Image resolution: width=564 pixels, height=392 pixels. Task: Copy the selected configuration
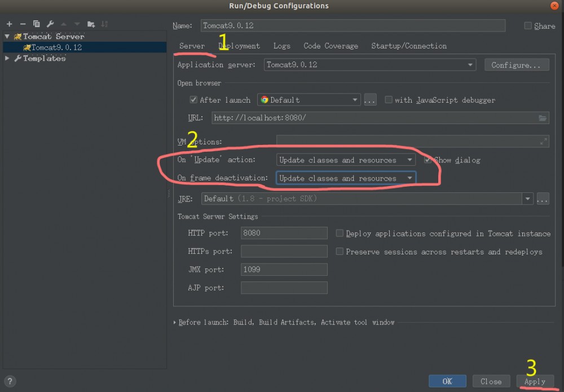pyautogui.click(x=37, y=24)
